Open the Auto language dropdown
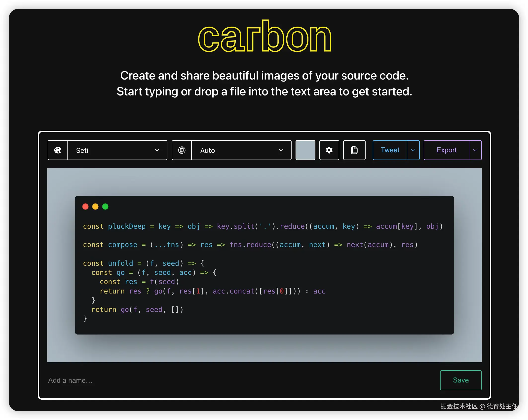The image size is (528, 420). point(241,150)
